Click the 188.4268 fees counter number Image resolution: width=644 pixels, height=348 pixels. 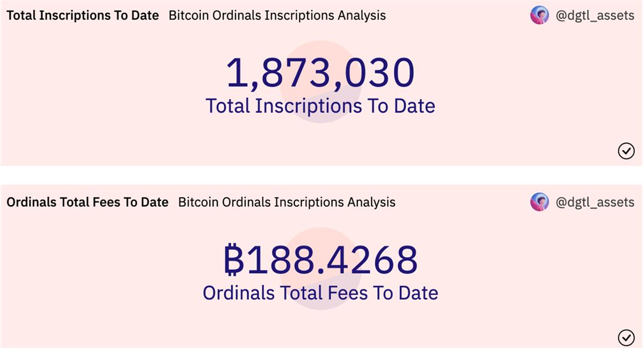click(332, 260)
